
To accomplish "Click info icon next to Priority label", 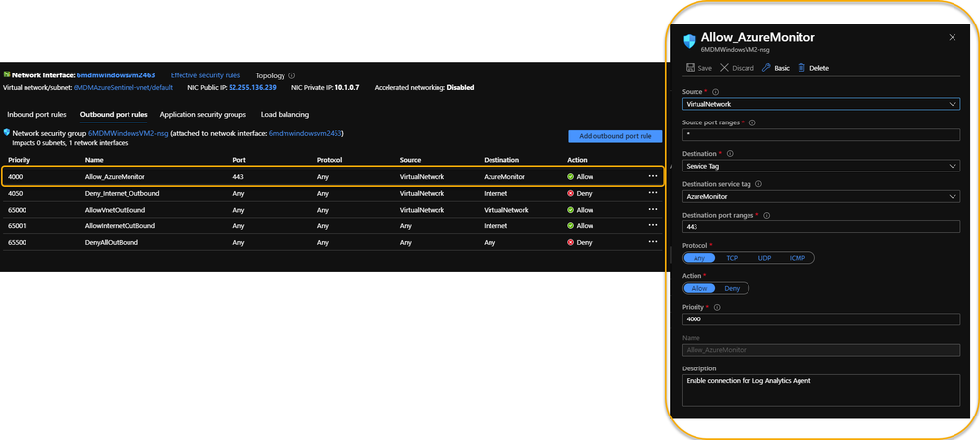I will [717, 307].
